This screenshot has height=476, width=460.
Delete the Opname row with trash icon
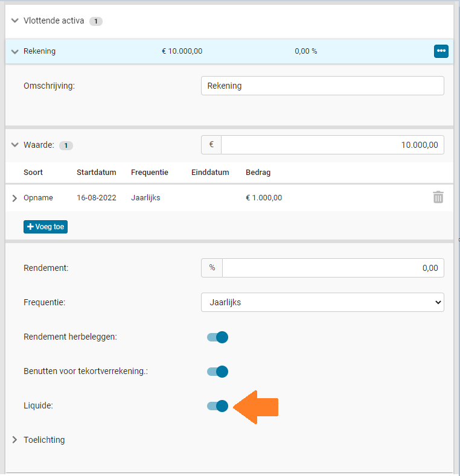click(x=438, y=197)
